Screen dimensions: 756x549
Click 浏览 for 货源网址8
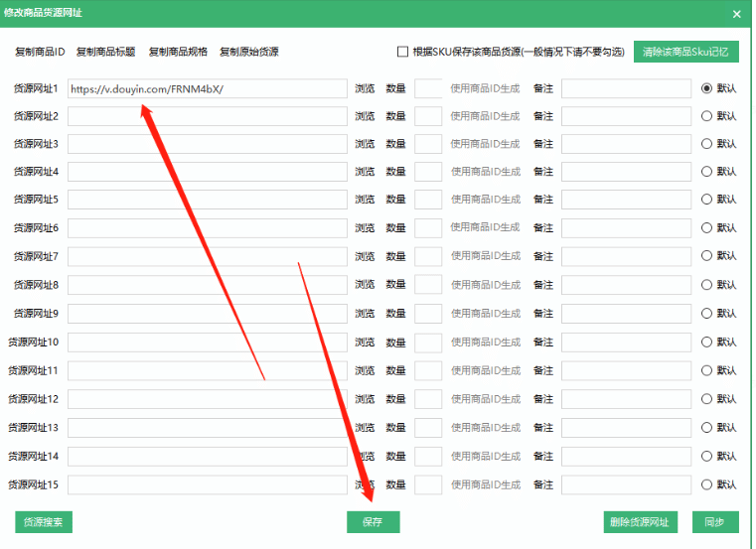point(365,284)
